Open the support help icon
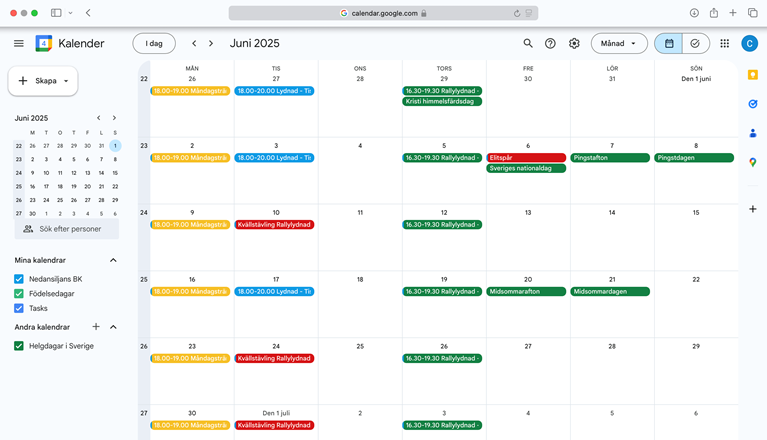767x440 pixels. (550, 44)
